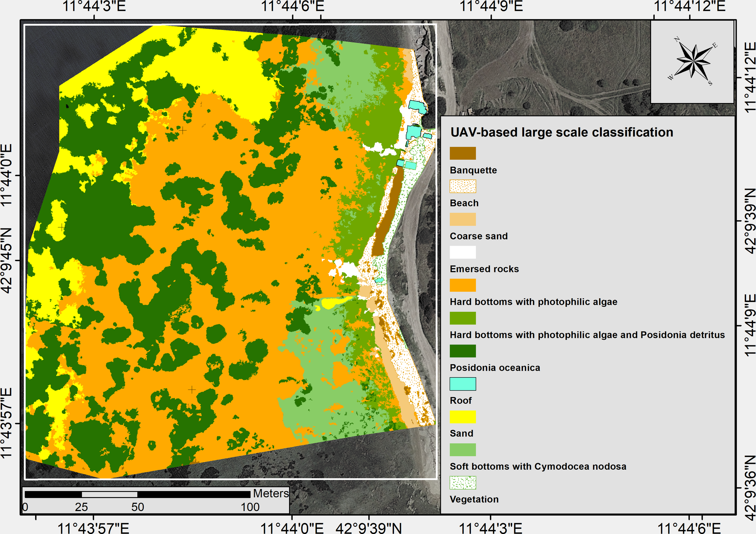This screenshot has width=756, height=534.
Task: Click the 100 mark on scale bar
Action: coord(250,507)
